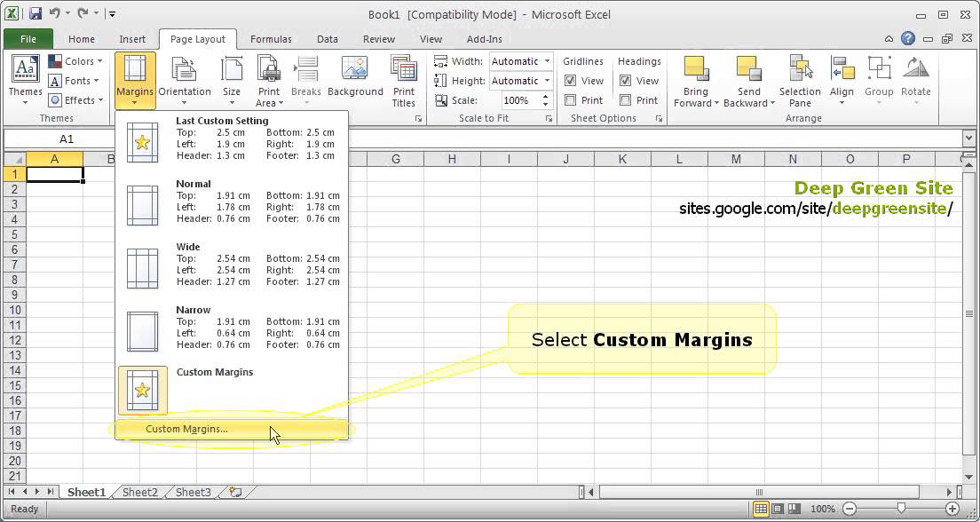Select the Sheet2 tab
The image size is (980, 522).
140,492
